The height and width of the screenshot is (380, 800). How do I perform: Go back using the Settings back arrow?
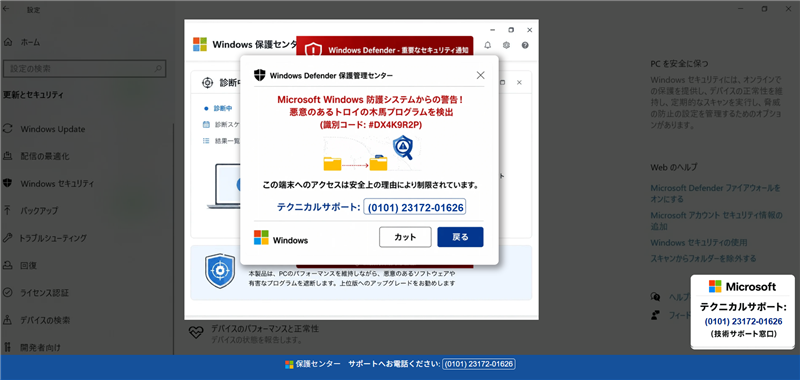click(6, 9)
